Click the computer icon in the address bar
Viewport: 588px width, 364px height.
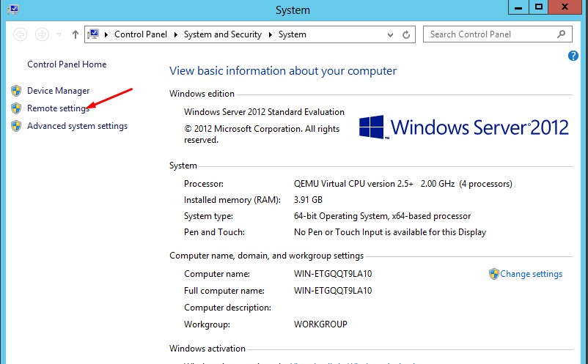[95, 34]
